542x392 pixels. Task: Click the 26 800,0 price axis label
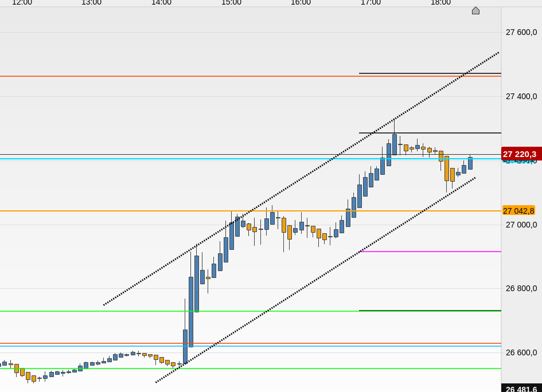coord(521,288)
